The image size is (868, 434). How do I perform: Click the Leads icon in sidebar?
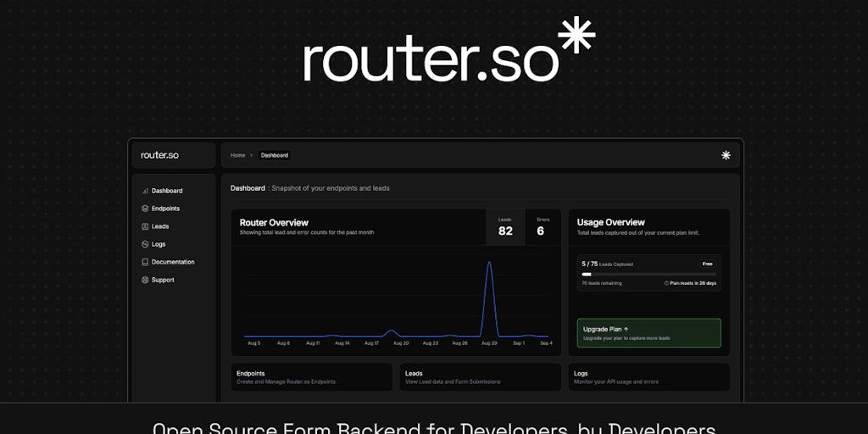click(x=145, y=226)
